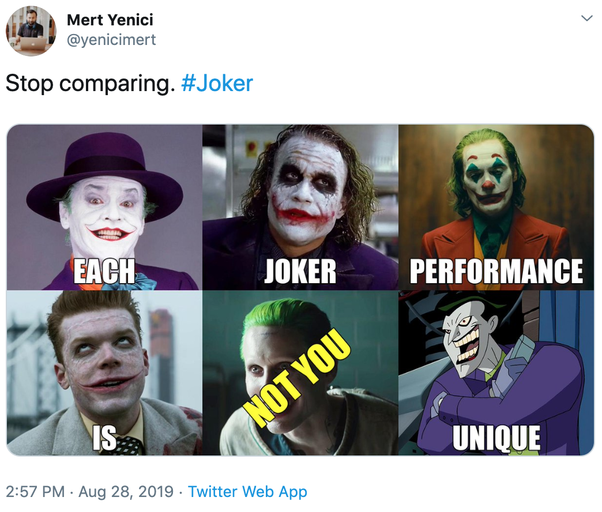Open the tweet options chevron menu
This screenshot has width=602, height=512.
[x=585, y=19]
